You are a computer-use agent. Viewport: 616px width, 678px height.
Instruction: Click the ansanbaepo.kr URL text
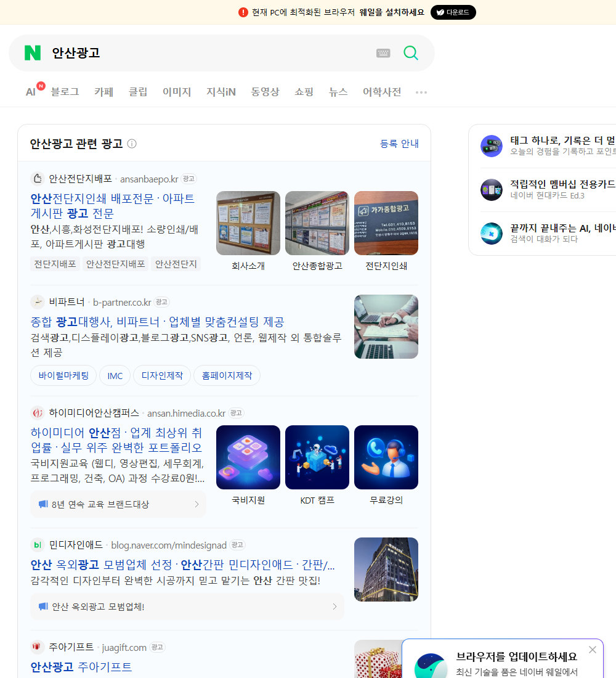tap(149, 179)
